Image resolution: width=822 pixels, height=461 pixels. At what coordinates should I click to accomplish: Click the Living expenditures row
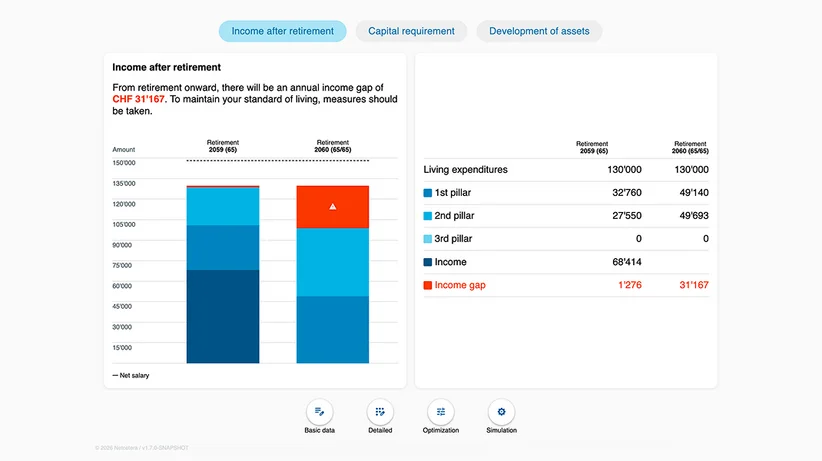[566, 170]
